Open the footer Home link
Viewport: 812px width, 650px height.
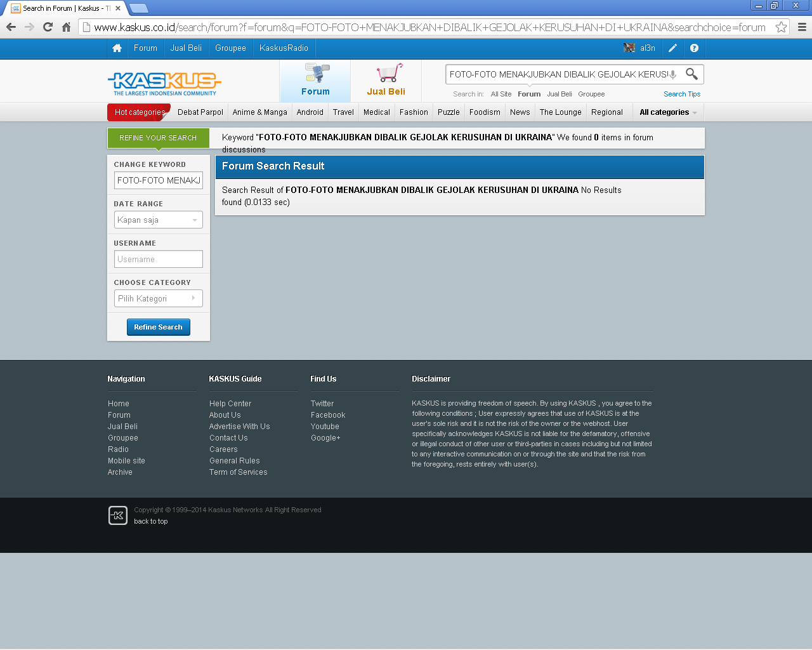click(119, 404)
